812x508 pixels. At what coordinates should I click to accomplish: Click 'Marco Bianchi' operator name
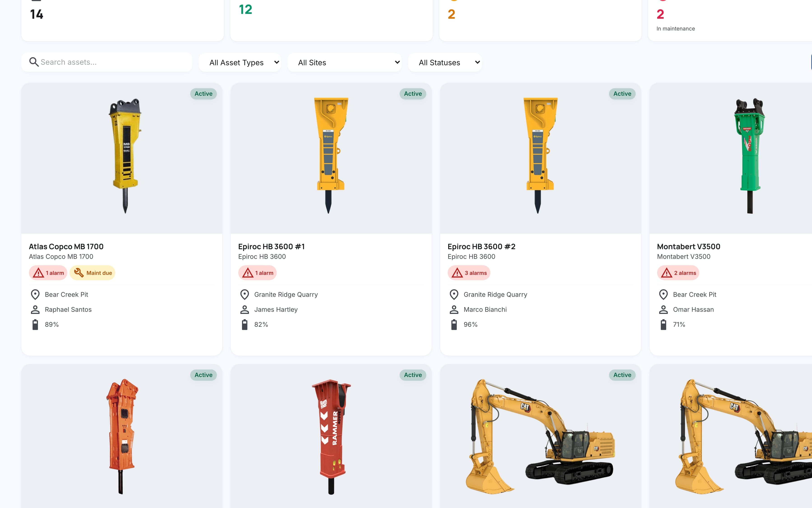pyautogui.click(x=485, y=310)
